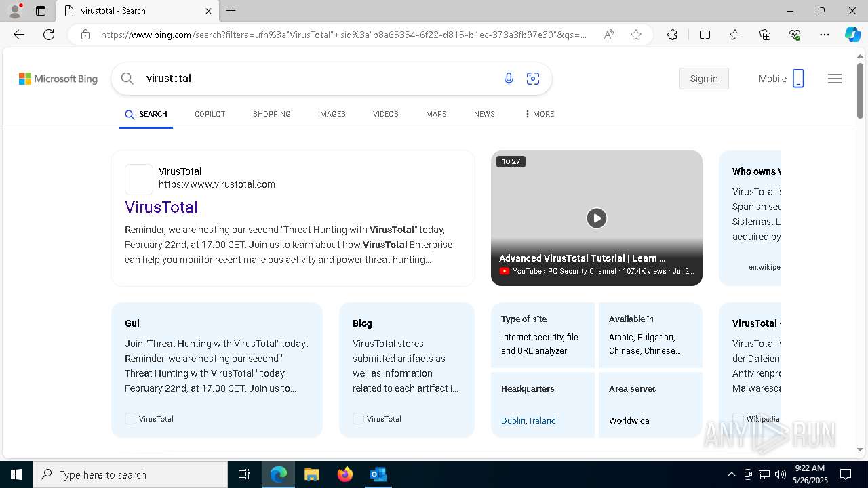The width and height of the screenshot is (868, 488).
Task: Click the magnifier search icon in Bing box
Action: [x=127, y=79]
